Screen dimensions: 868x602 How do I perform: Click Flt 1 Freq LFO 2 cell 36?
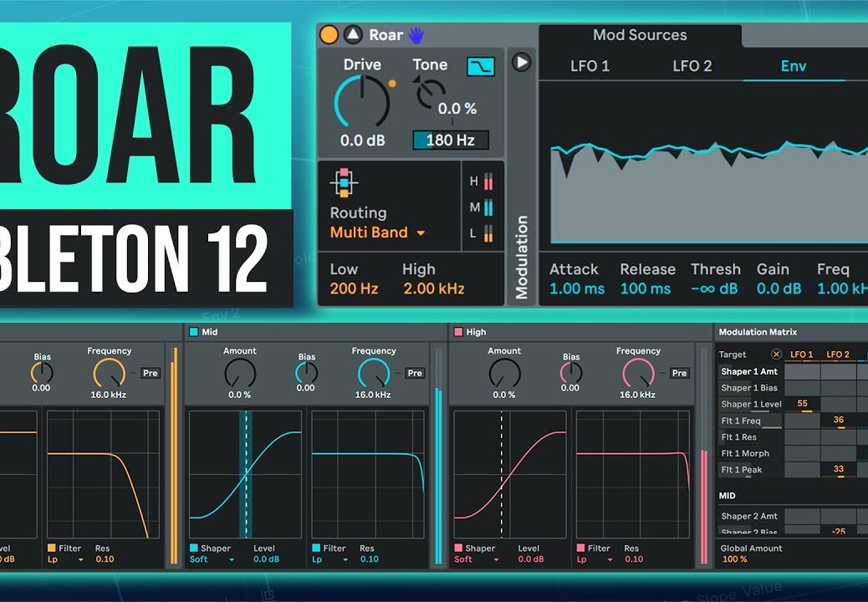(839, 421)
